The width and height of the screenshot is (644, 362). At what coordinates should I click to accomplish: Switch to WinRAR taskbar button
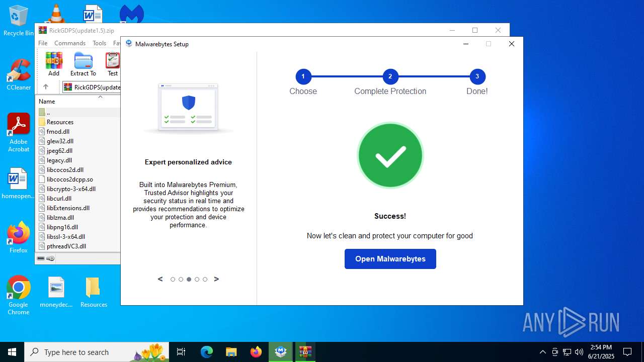pos(305,352)
